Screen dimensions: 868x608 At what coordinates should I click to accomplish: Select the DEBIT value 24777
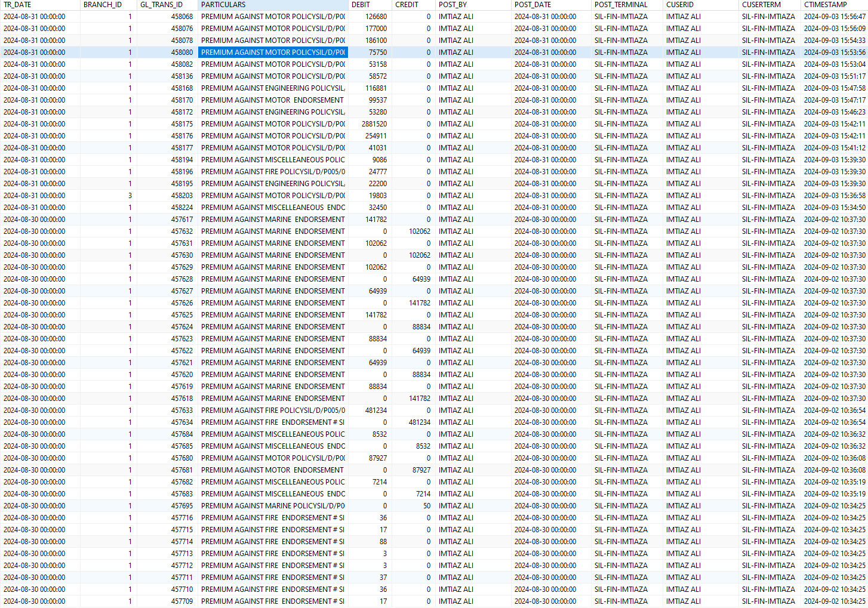378,172
